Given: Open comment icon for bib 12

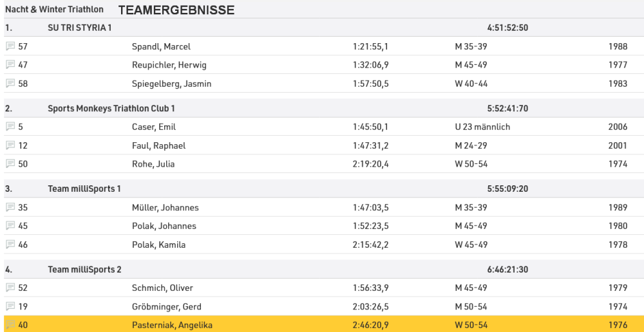Looking at the screenshot, I should pos(10,145).
